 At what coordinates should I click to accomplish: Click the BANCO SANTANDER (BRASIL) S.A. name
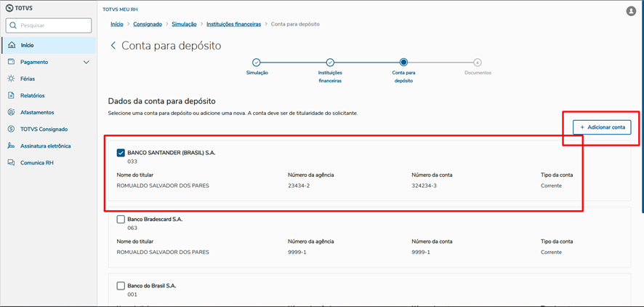(172, 153)
